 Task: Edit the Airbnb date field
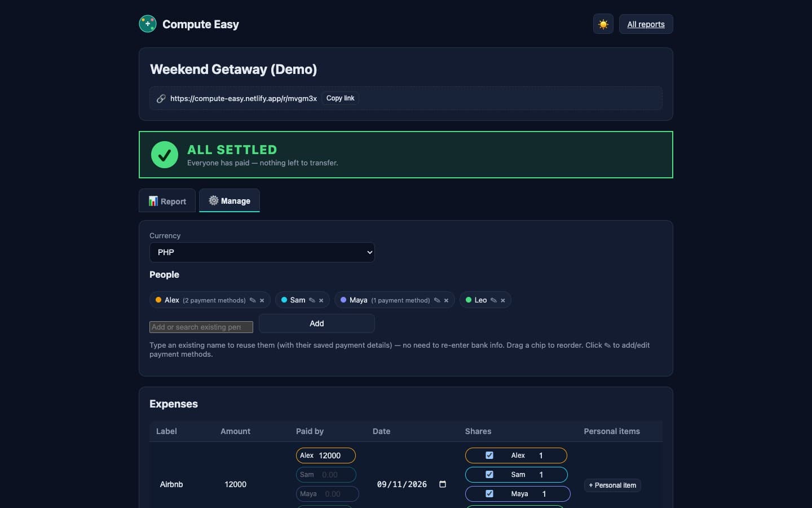pyautogui.click(x=412, y=484)
